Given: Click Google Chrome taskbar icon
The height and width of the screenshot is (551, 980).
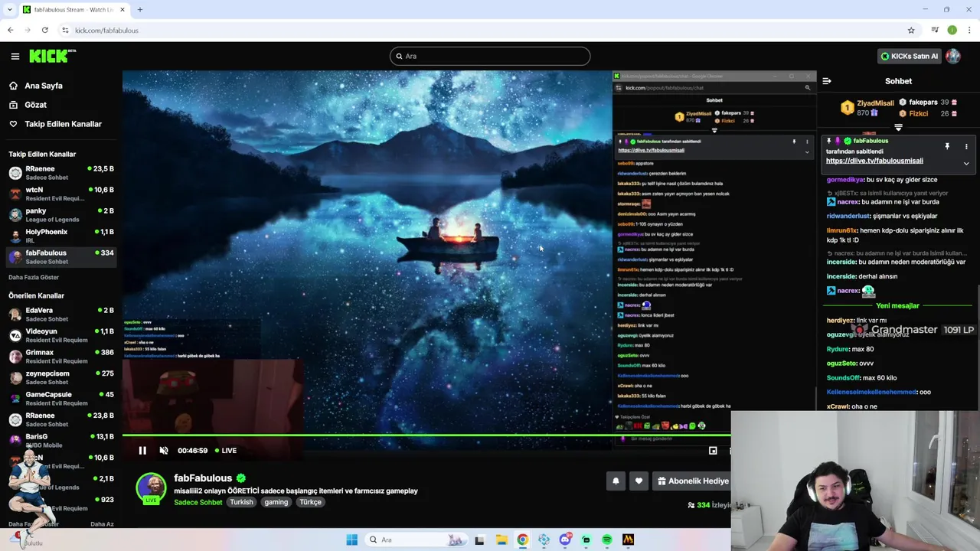Looking at the screenshot, I should (x=522, y=540).
